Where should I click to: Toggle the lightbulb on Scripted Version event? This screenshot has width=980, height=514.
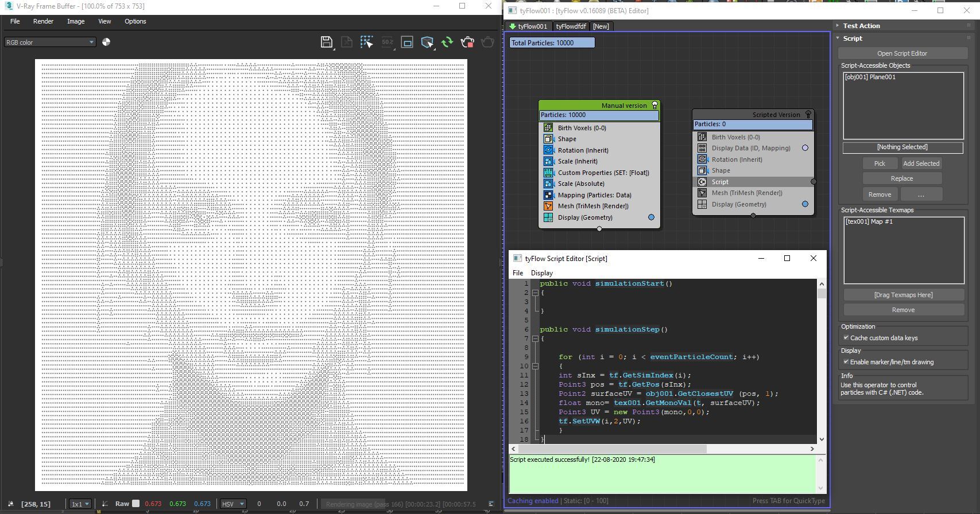pyautogui.click(x=808, y=114)
